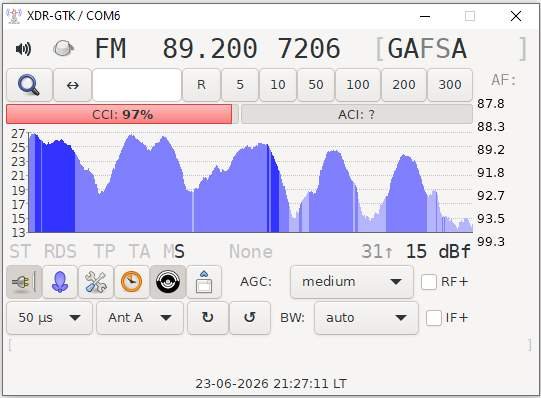This screenshot has height=398, width=541.
Task: Click the screenshot window icon
Action: click(204, 282)
